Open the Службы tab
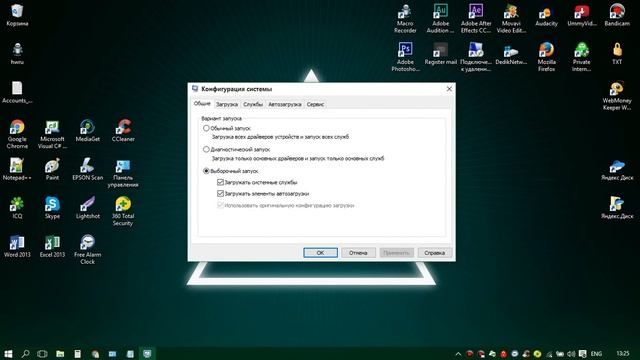Screen dimensions: 640x360 (x=253, y=104)
